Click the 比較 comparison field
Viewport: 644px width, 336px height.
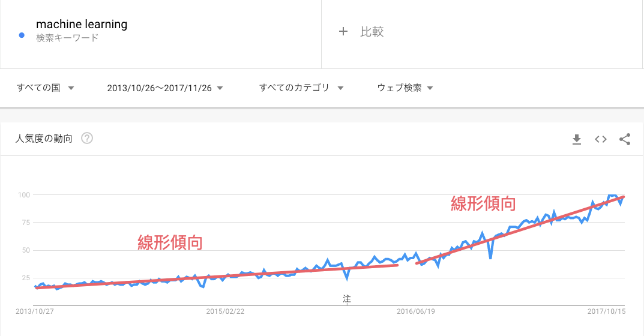pos(372,32)
